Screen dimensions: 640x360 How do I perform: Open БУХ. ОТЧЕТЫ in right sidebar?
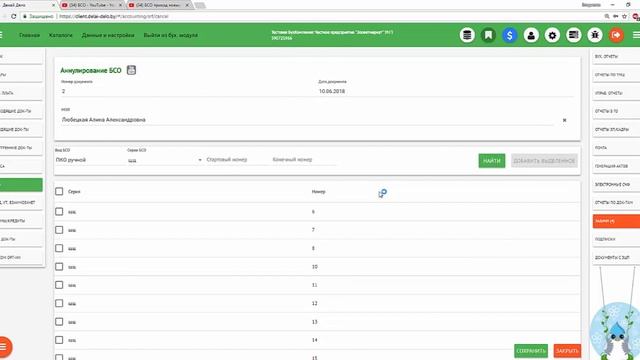pos(616,56)
